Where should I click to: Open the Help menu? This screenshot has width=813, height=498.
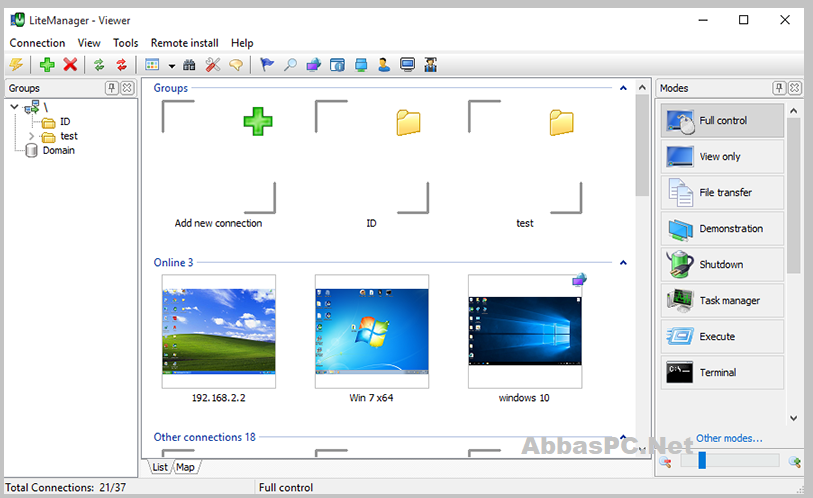point(242,43)
